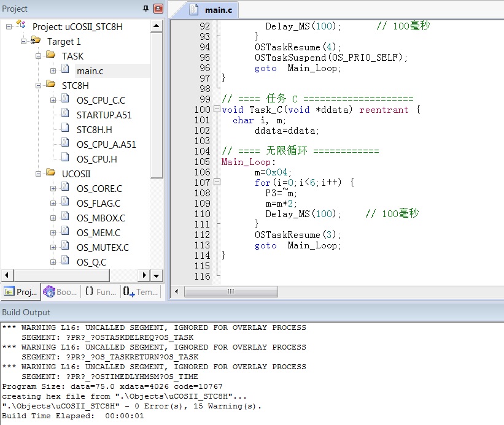The image size is (504, 425).
Task: Click the OS_CPU.H file icon
Action: point(65,157)
